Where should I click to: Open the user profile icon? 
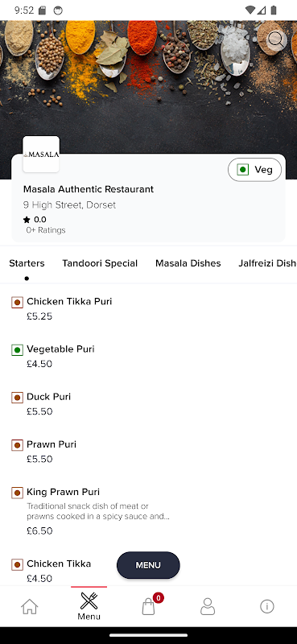pyautogui.click(x=208, y=606)
